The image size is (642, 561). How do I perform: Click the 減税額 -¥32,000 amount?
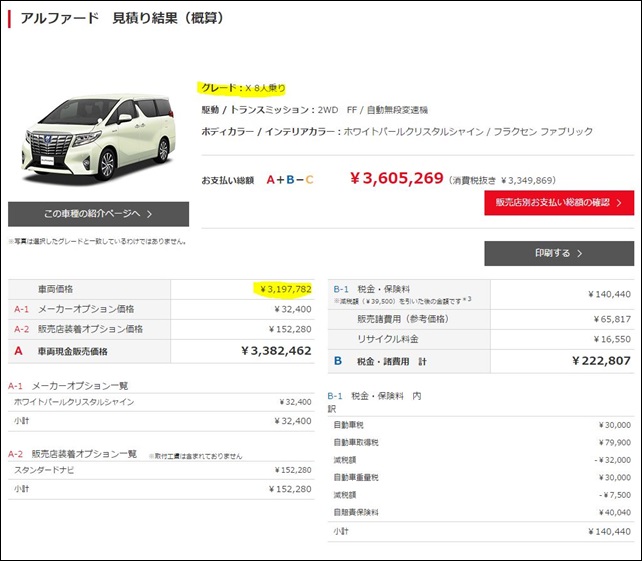pos(613,460)
